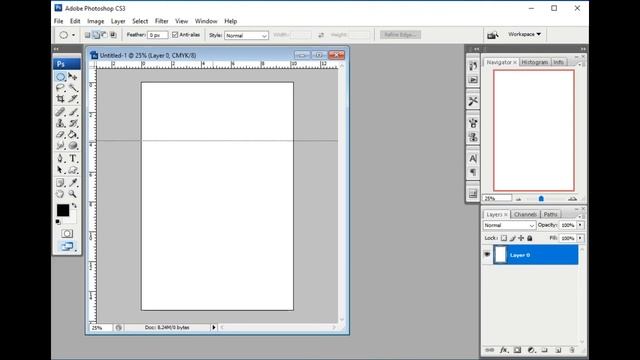Open the status bar info arrow
Image resolution: width=640 pixels, height=360 pixels.
(x=213, y=327)
